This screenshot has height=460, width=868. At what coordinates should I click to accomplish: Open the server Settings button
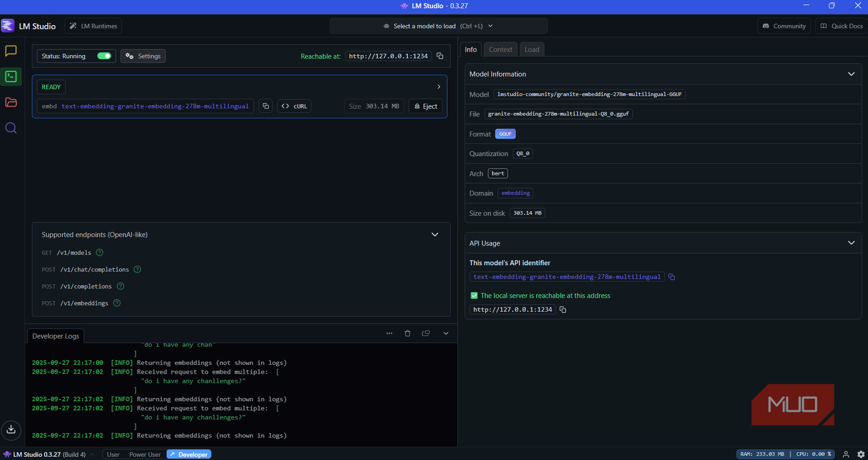point(143,56)
